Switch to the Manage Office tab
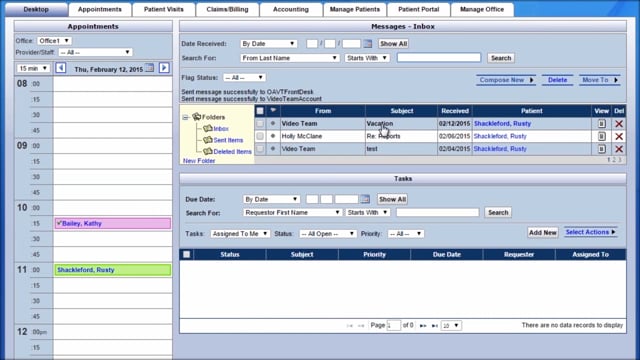 (x=482, y=9)
